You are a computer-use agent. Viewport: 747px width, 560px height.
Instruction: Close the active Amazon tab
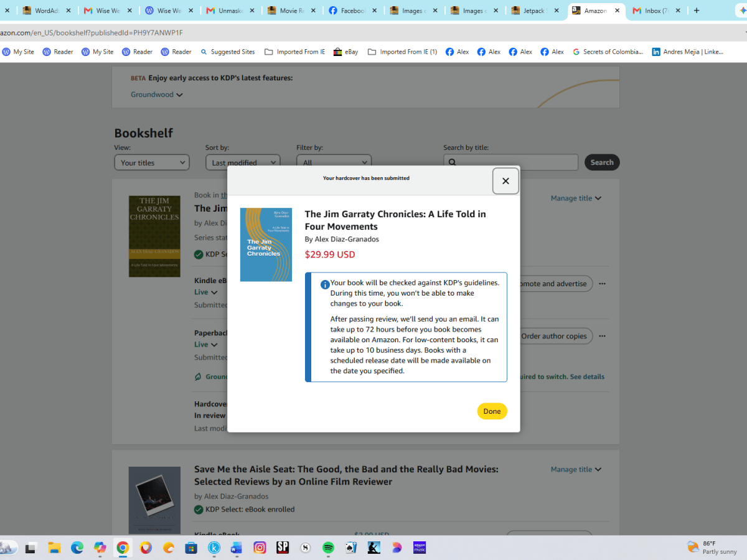(x=617, y=11)
